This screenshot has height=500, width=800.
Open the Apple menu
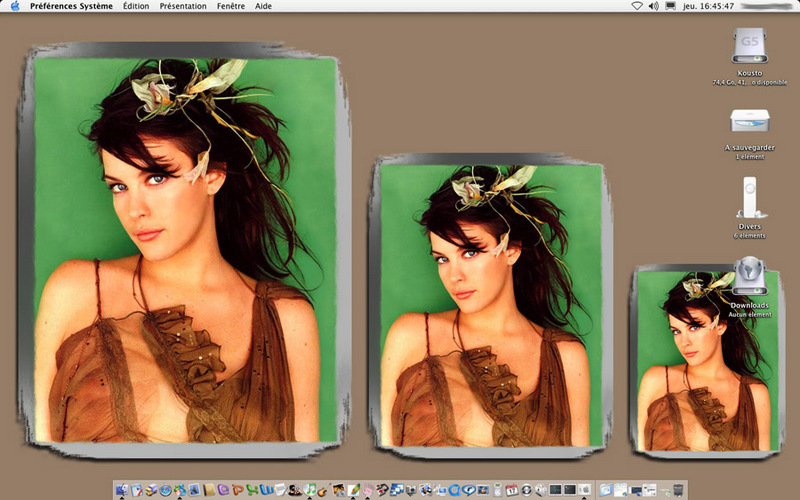(x=14, y=6)
